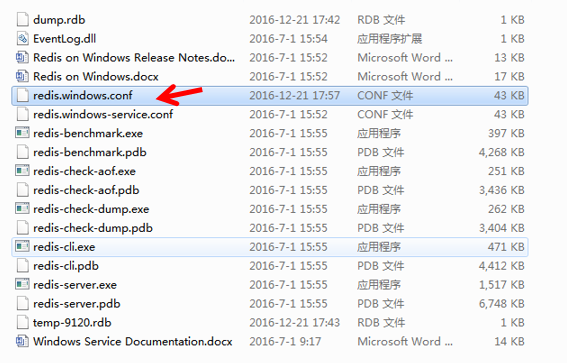
Task: Click the redis-cli.pdb file name
Action: click(66, 266)
